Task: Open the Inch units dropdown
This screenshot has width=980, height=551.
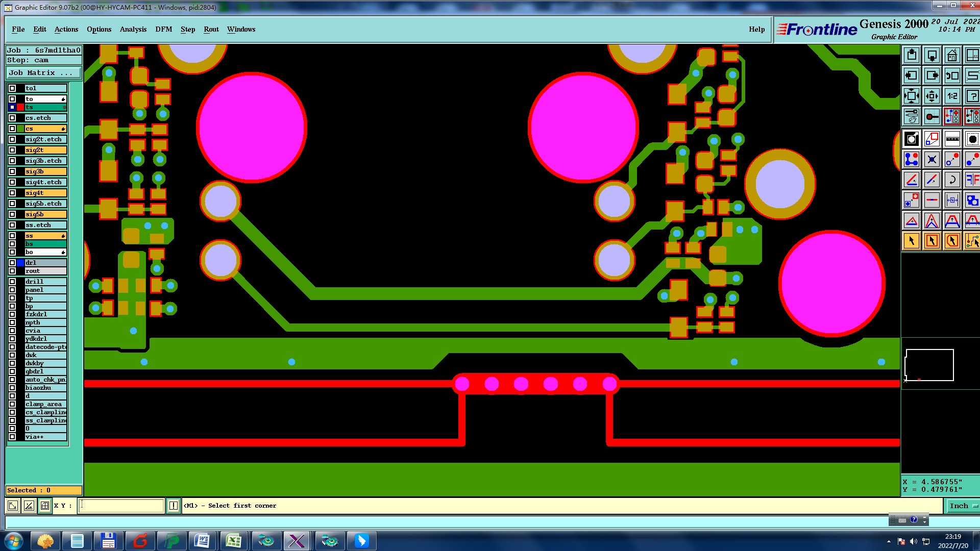Action: 962,506
